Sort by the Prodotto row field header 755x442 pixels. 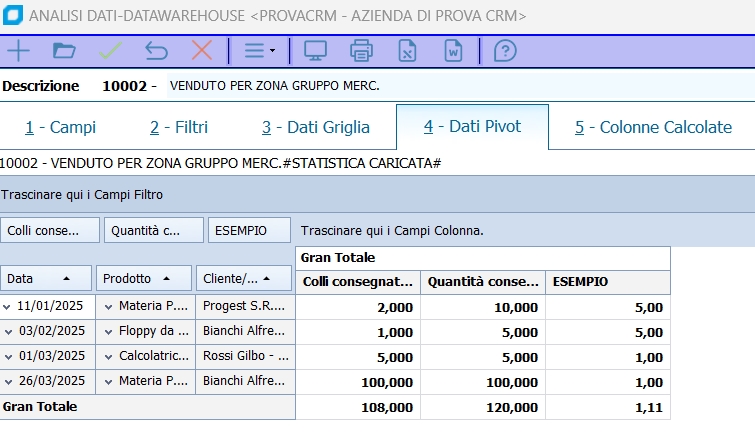pos(143,278)
